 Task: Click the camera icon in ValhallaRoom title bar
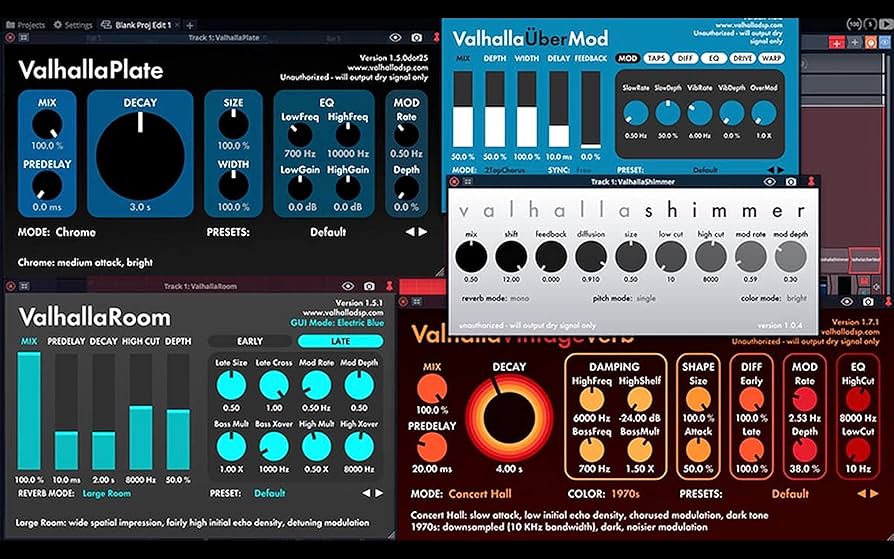(369, 286)
